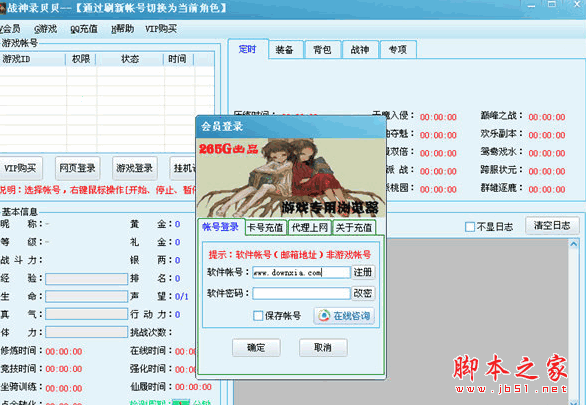This screenshot has height=405, width=586.
Task: Click the 生命 progress bar
Action: 87,297
